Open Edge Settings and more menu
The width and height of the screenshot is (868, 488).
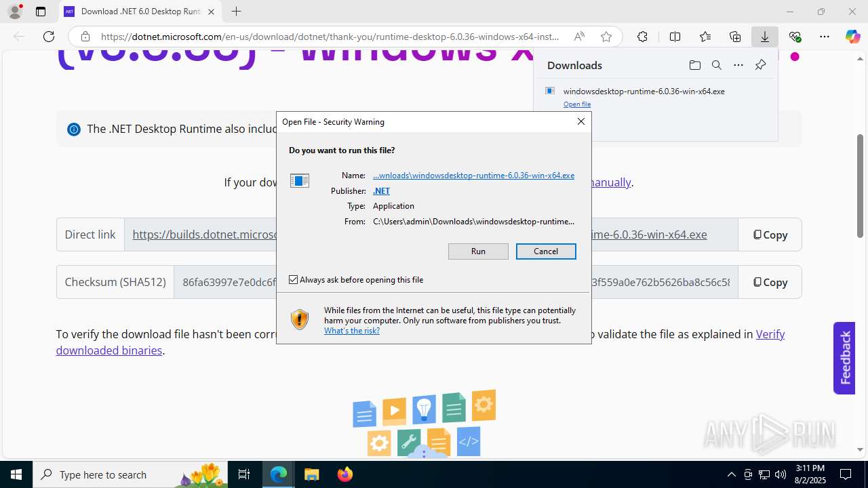(825, 37)
